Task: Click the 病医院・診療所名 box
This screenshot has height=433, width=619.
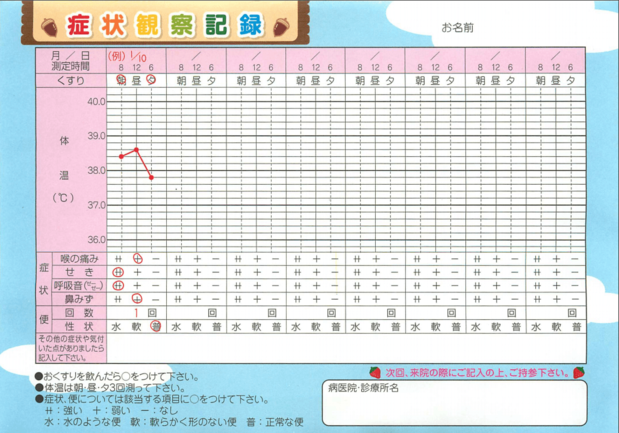Action: 454,403
